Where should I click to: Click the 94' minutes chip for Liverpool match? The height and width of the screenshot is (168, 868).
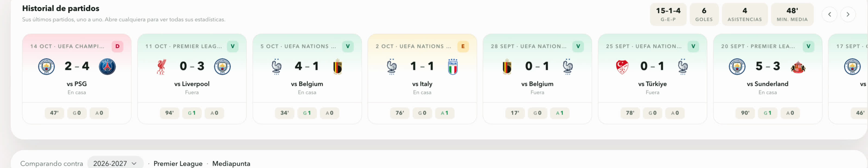click(170, 113)
